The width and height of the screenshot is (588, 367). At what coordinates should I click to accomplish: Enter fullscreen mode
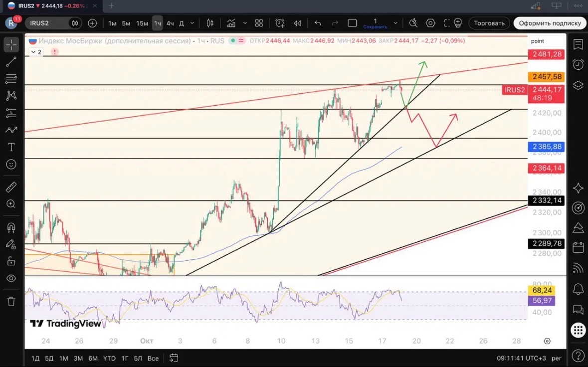point(446,23)
